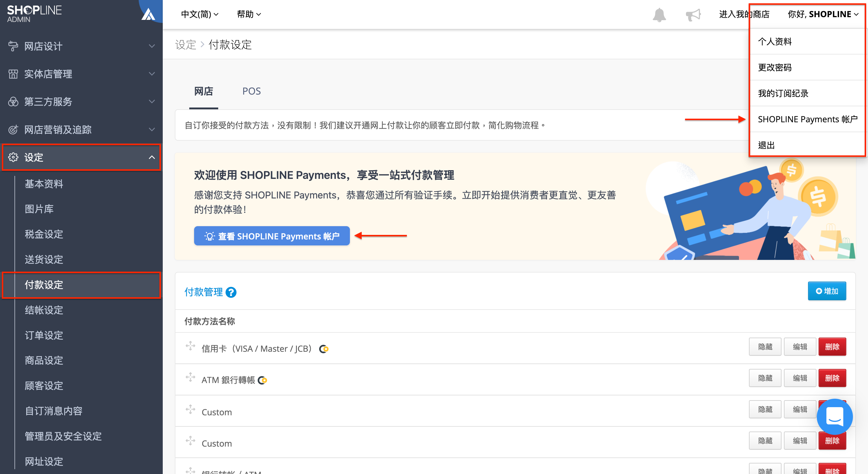Image resolution: width=868 pixels, height=474 pixels.
Task: Switch to the 网店 tab
Action: point(203,91)
